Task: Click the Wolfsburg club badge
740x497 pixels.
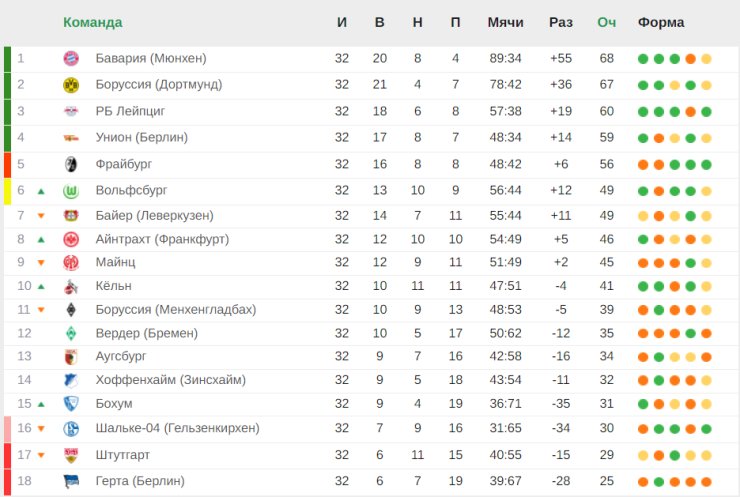Action: coord(71,191)
